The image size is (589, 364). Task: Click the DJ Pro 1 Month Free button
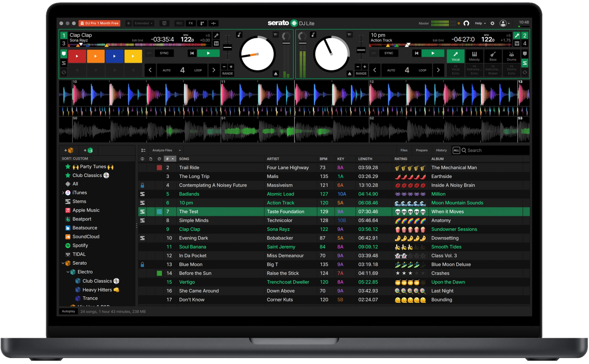[99, 23]
